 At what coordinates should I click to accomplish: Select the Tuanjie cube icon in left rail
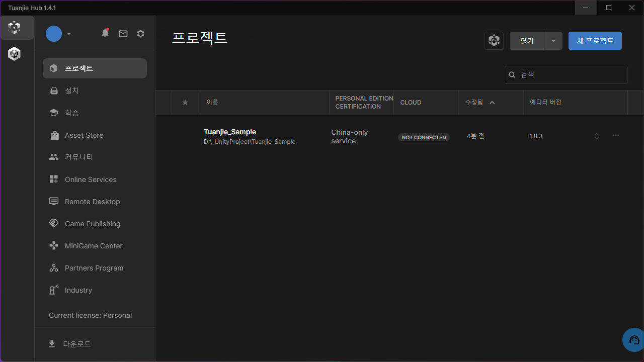[x=15, y=28]
